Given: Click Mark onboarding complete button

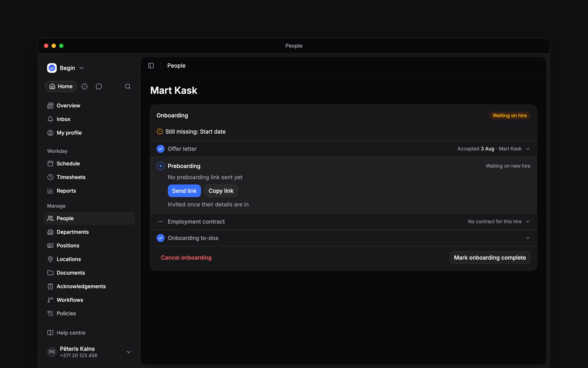Looking at the screenshot, I should click(490, 258).
